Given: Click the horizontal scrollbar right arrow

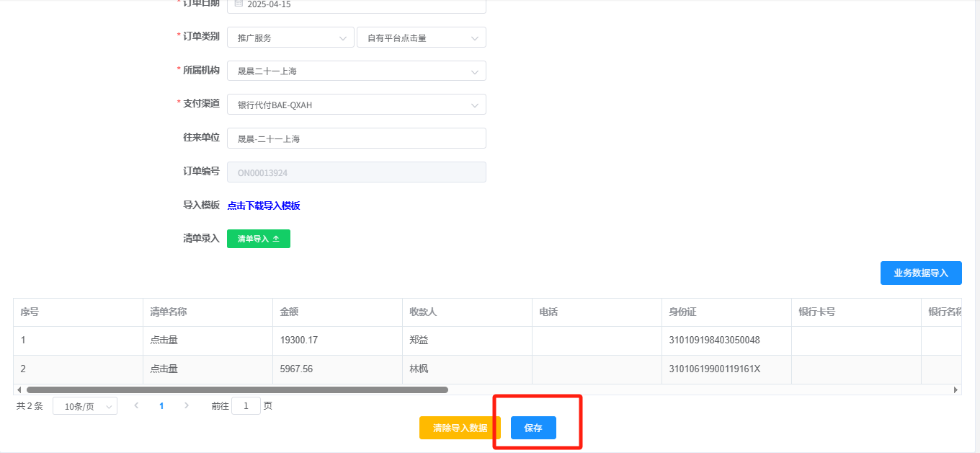Looking at the screenshot, I should click(955, 390).
